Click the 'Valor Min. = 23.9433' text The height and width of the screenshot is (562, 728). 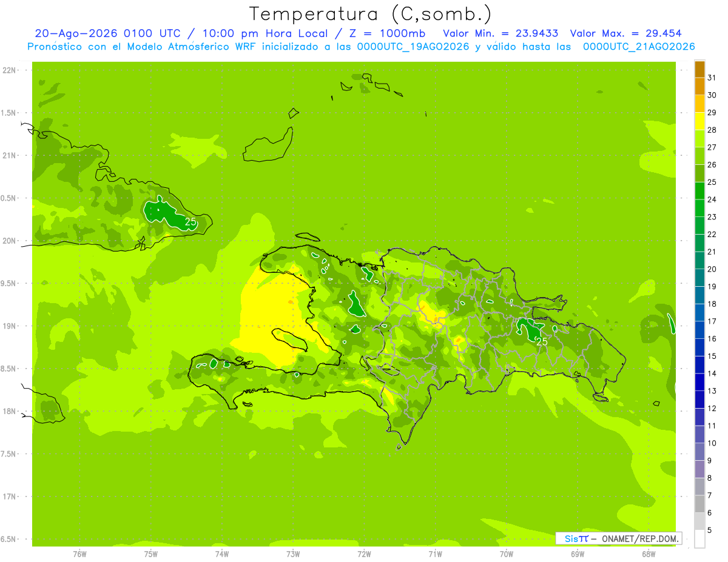point(500,33)
